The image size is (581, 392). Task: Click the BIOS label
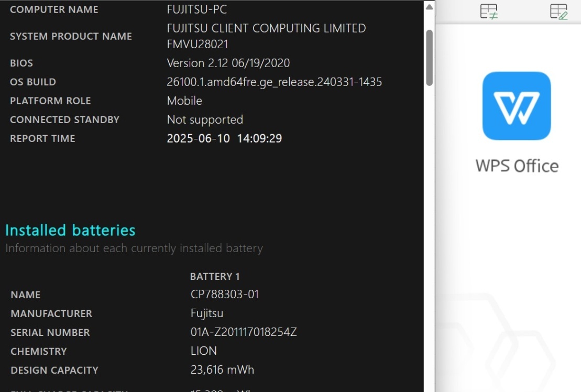[x=21, y=63]
